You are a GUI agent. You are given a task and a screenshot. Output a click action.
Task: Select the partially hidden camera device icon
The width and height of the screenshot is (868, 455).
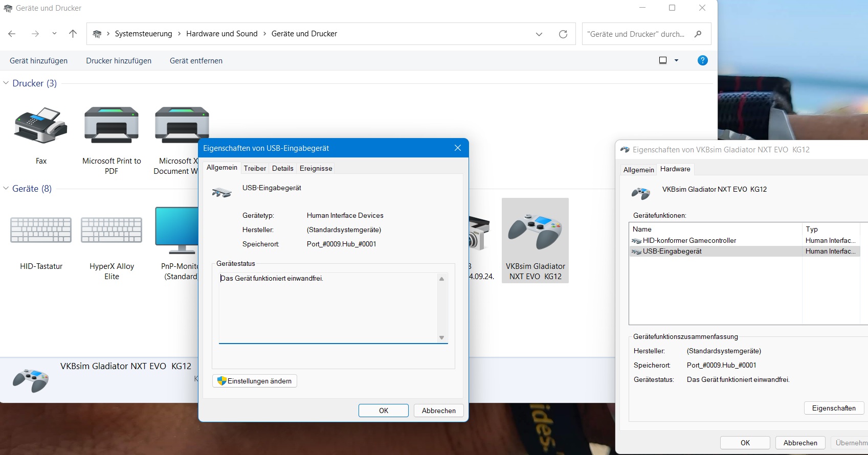(x=479, y=233)
